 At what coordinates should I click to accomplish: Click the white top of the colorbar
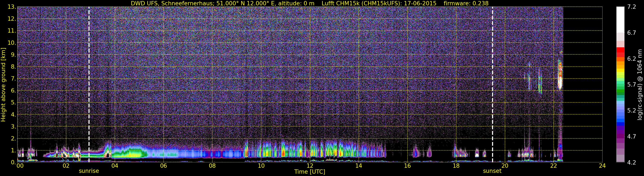click(620, 20)
